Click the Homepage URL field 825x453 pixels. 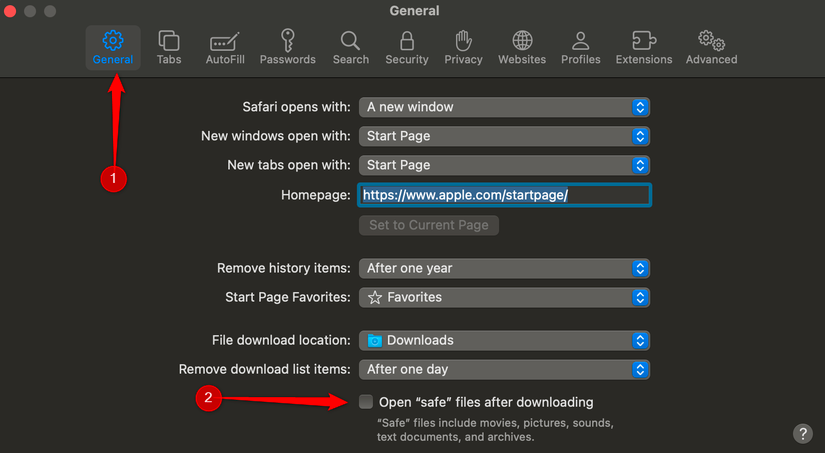(x=505, y=195)
